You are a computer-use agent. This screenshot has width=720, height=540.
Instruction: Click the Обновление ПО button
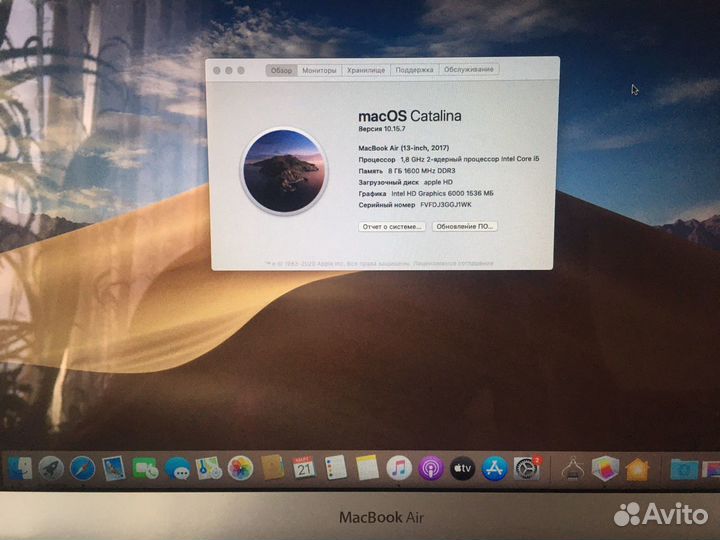(464, 226)
